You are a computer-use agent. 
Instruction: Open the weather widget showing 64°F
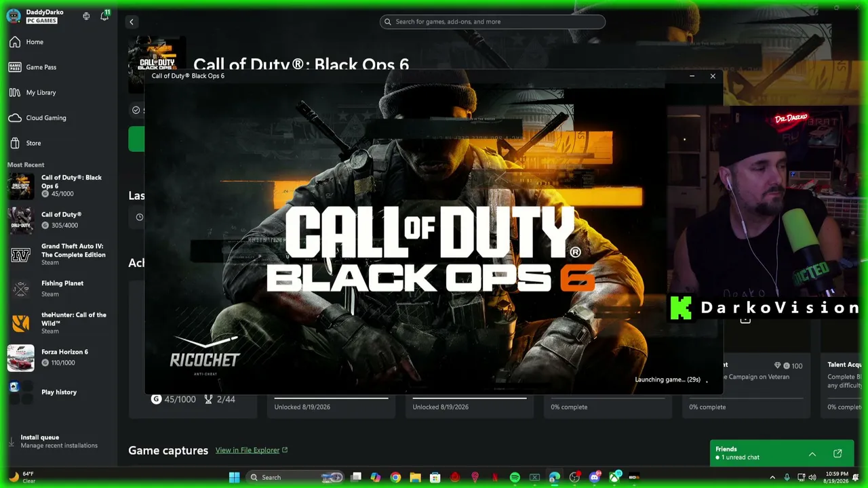[22, 477]
